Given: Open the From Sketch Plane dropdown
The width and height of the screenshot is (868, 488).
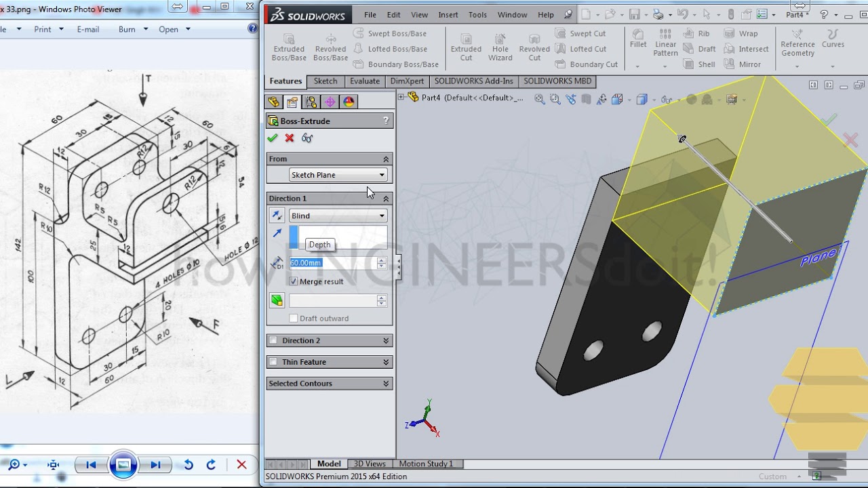Looking at the screenshot, I should 338,175.
